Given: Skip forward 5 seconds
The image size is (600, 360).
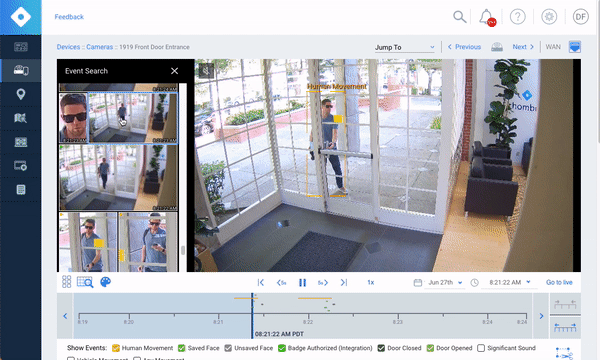Looking at the screenshot, I should [x=323, y=282].
